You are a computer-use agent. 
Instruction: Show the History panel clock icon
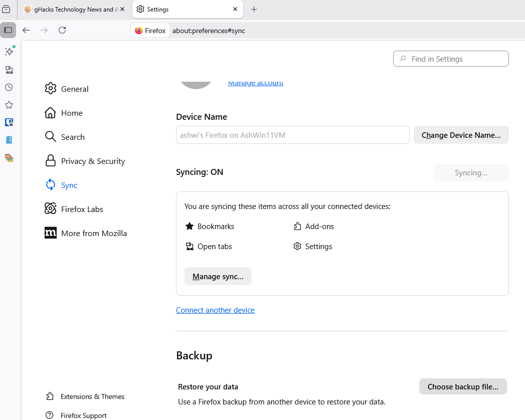click(9, 87)
